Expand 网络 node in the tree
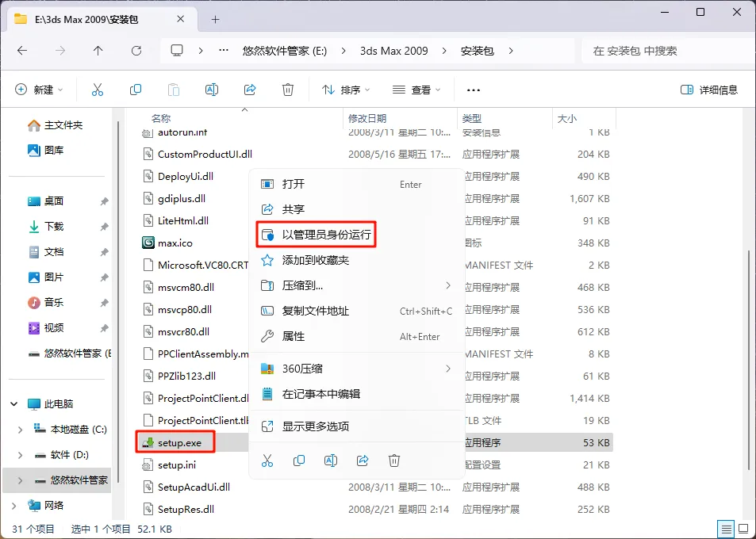Image resolution: width=756 pixels, height=539 pixels. coord(14,505)
